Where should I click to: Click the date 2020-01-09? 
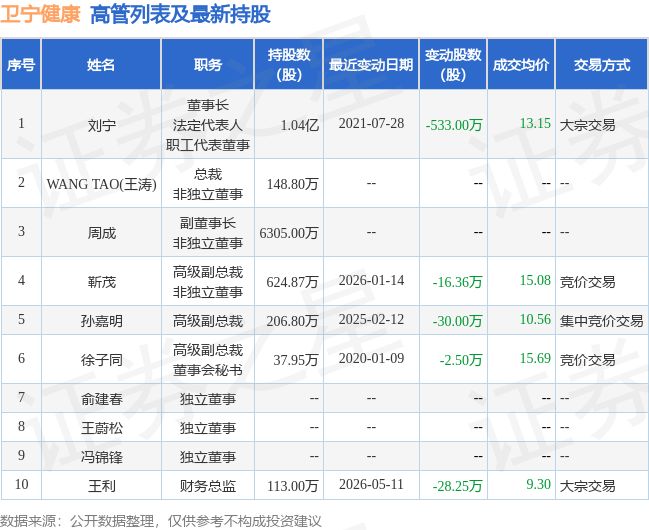point(371,358)
